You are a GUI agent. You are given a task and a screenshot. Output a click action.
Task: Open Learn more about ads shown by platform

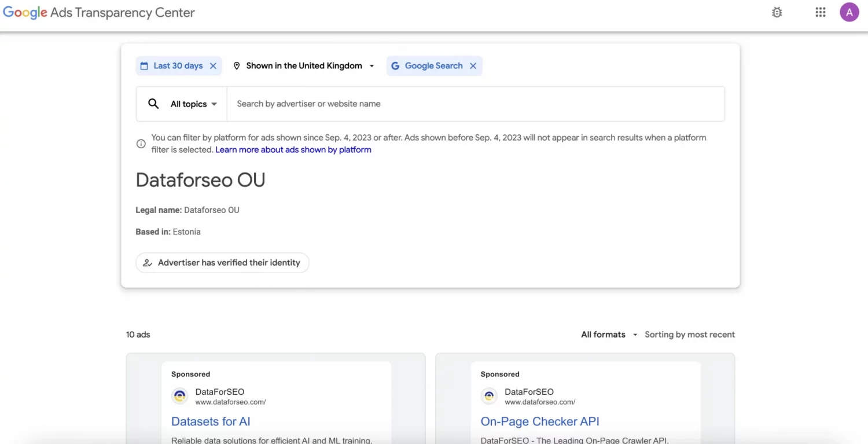[293, 150]
